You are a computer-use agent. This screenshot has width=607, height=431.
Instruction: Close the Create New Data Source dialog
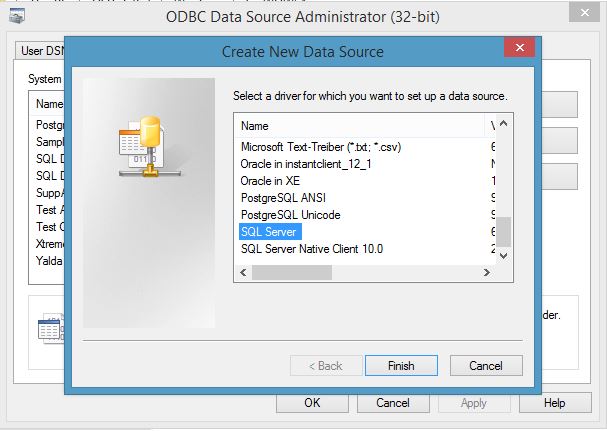click(x=520, y=47)
